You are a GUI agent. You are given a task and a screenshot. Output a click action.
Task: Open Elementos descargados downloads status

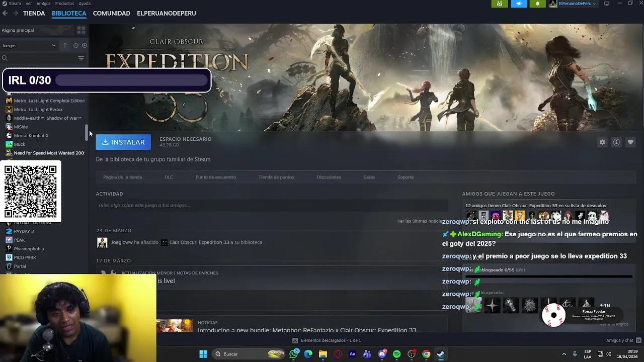328,340
